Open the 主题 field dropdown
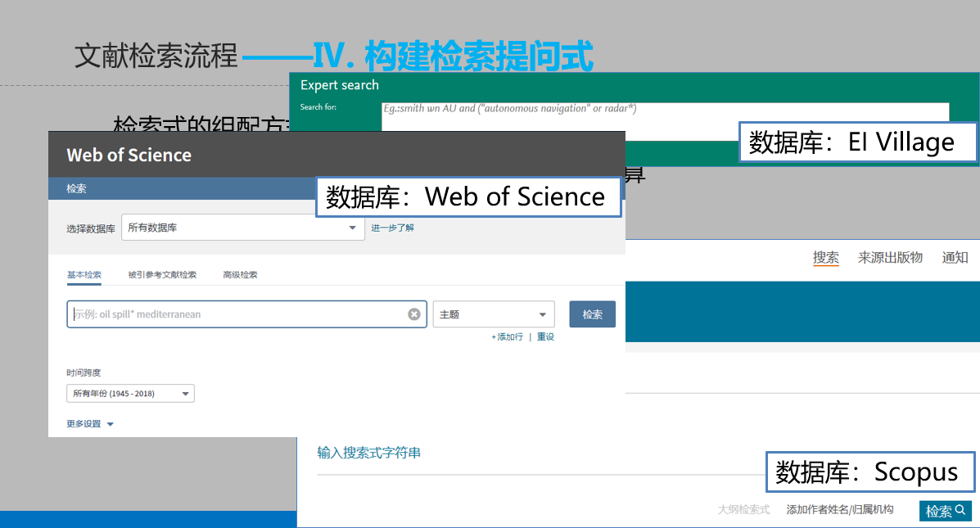 [x=494, y=314]
